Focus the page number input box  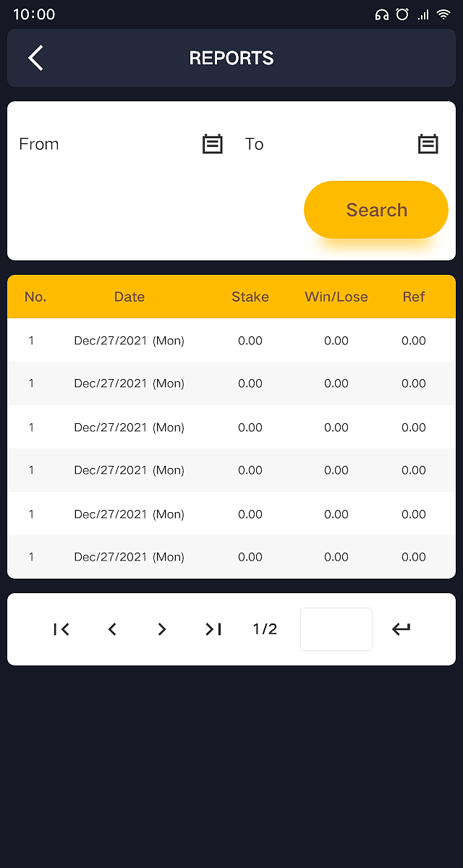pos(336,629)
